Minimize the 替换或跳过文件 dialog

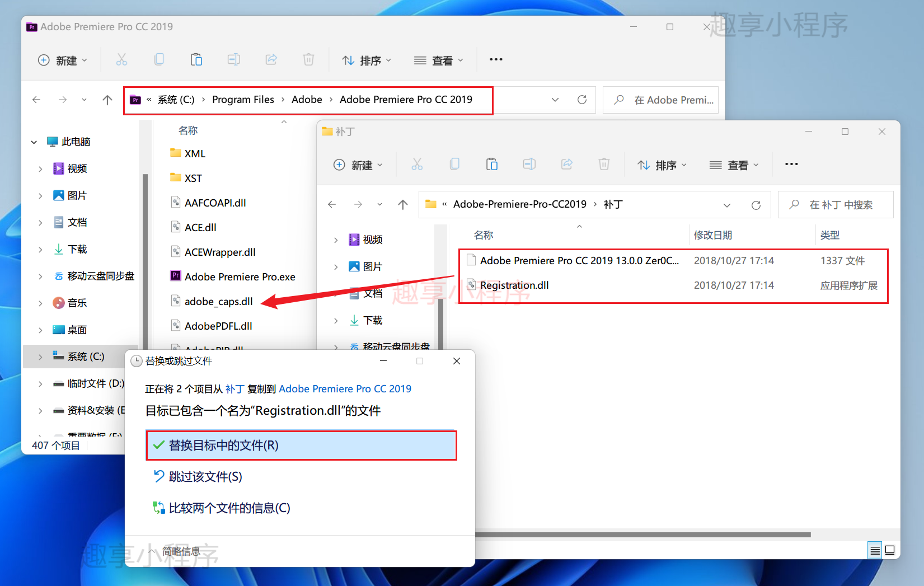(383, 361)
